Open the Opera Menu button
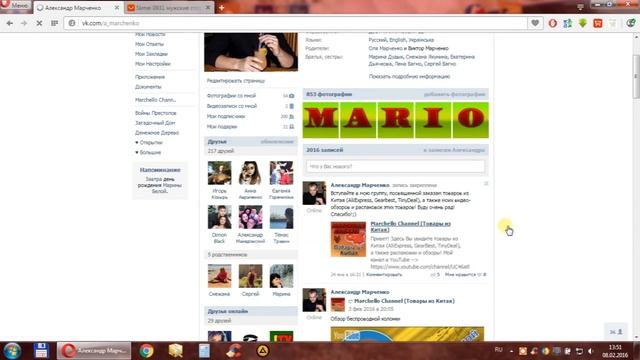 16,6
